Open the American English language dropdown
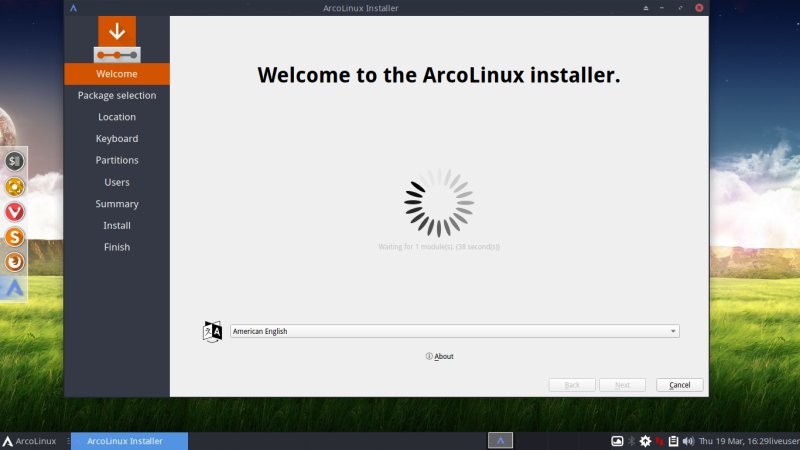Image resolution: width=800 pixels, height=450 pixels. click(455, 331)
